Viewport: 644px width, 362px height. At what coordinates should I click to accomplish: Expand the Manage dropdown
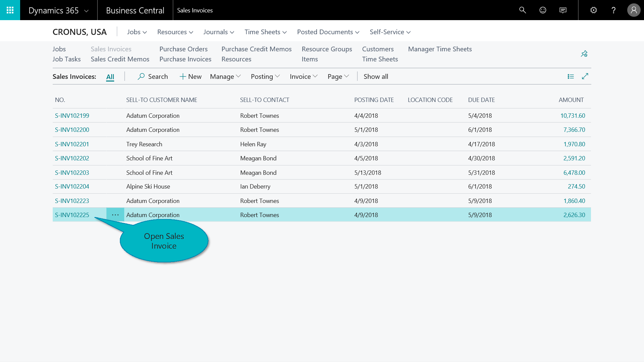click(225, 76)
